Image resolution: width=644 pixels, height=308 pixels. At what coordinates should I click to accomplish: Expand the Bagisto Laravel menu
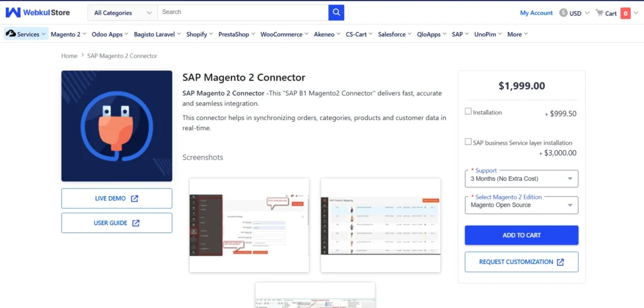[157, 35]
